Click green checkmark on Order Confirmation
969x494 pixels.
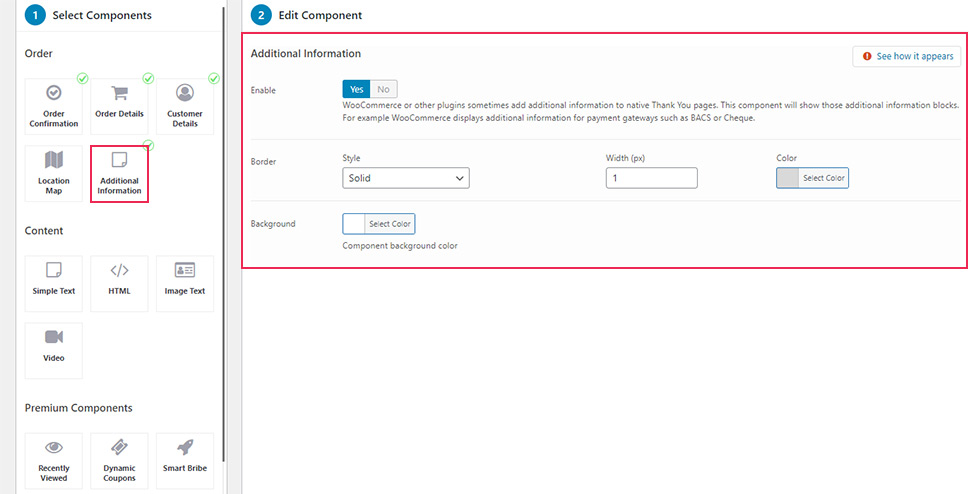[x=82, y=79]
